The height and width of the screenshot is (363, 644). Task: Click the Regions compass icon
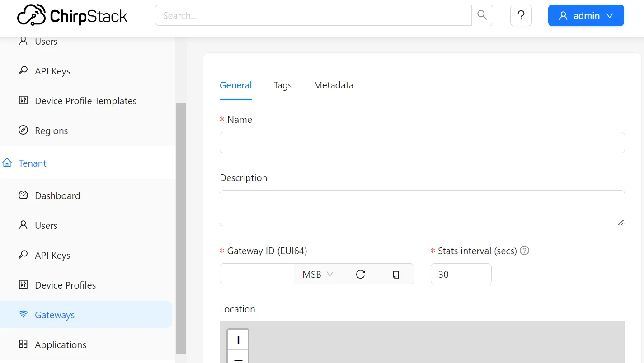click(23, 130)
